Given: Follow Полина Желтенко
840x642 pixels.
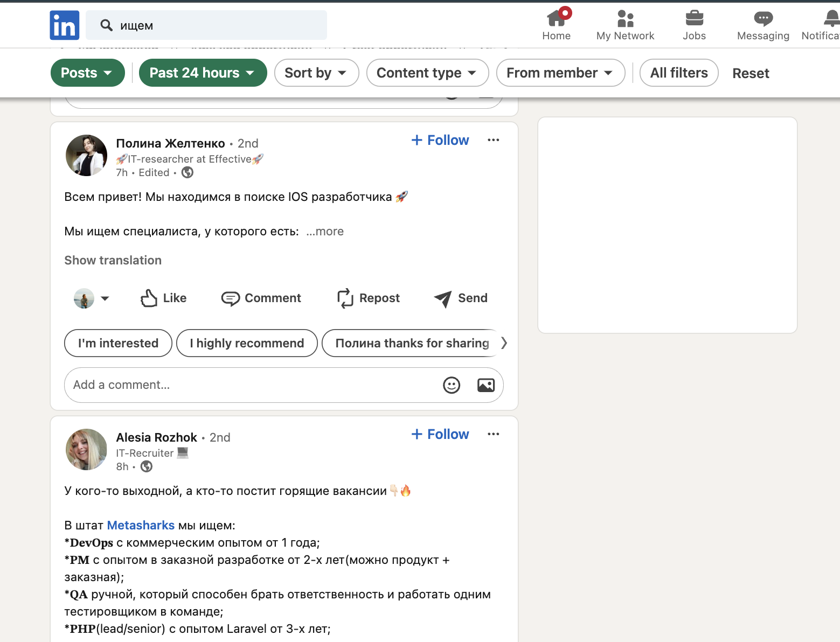Looking at the screenshot, I should pyautogui.click(x=440, y=140).
